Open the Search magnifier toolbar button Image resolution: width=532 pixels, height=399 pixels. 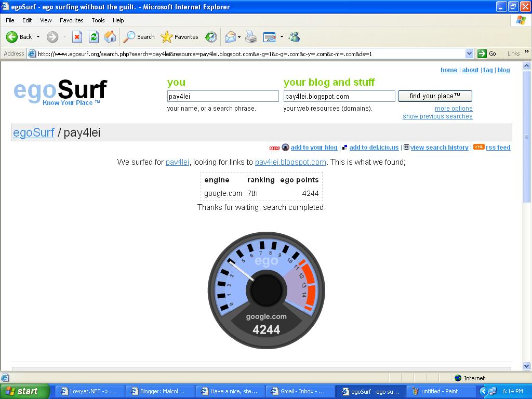pos(139,37)
